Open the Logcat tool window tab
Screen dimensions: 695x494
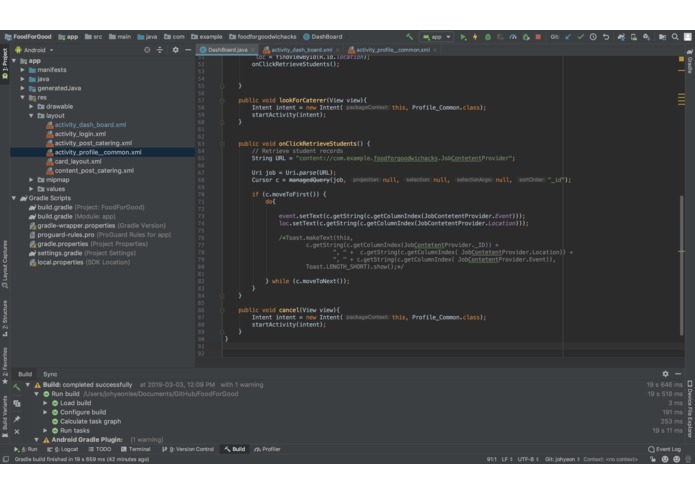click(x=62, y=449)
